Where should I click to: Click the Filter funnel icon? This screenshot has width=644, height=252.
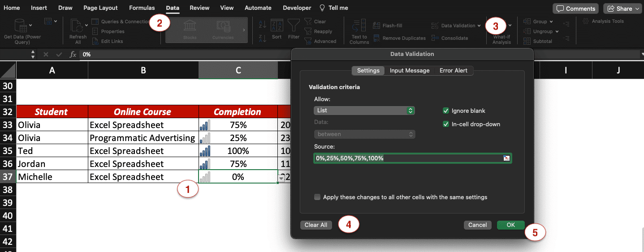(294, 26)
